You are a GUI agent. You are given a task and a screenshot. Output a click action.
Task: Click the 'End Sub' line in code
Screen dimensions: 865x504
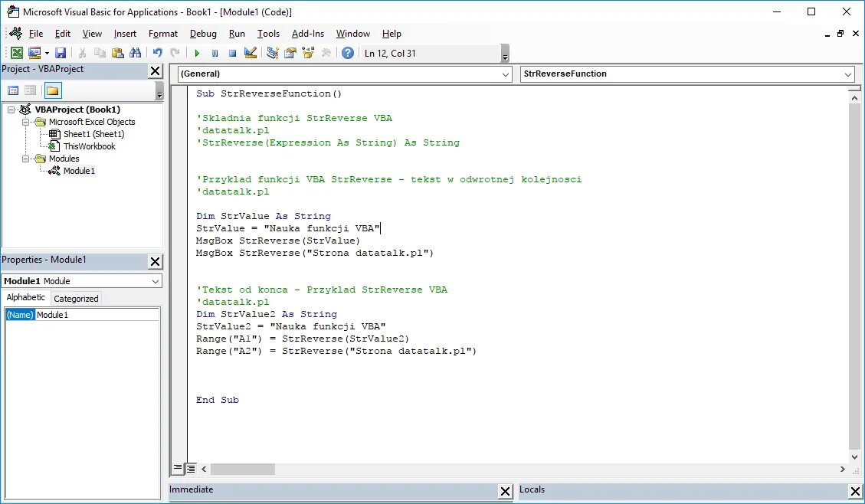point(218,401)
